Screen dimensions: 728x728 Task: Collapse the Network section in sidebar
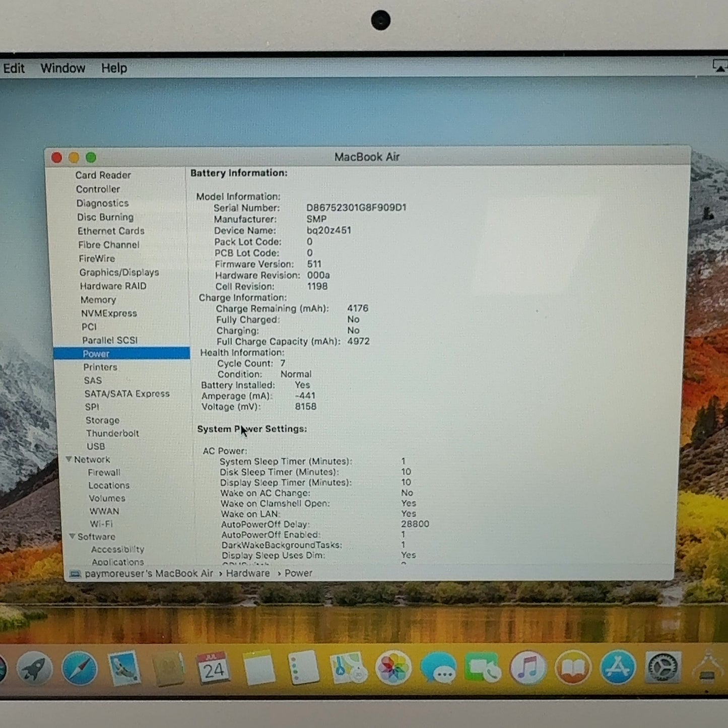point(69,459)
